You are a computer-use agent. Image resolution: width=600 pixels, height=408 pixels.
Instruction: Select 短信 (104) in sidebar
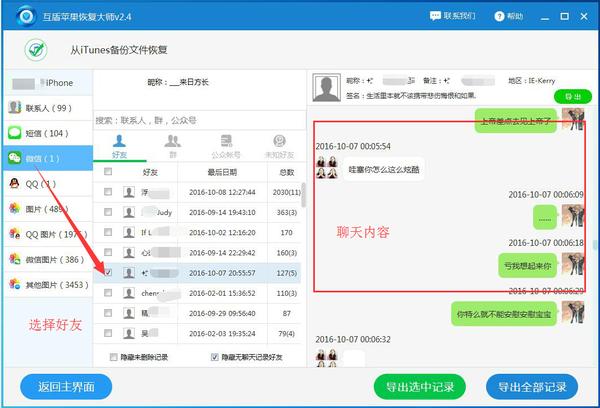[x=48, y=133]
